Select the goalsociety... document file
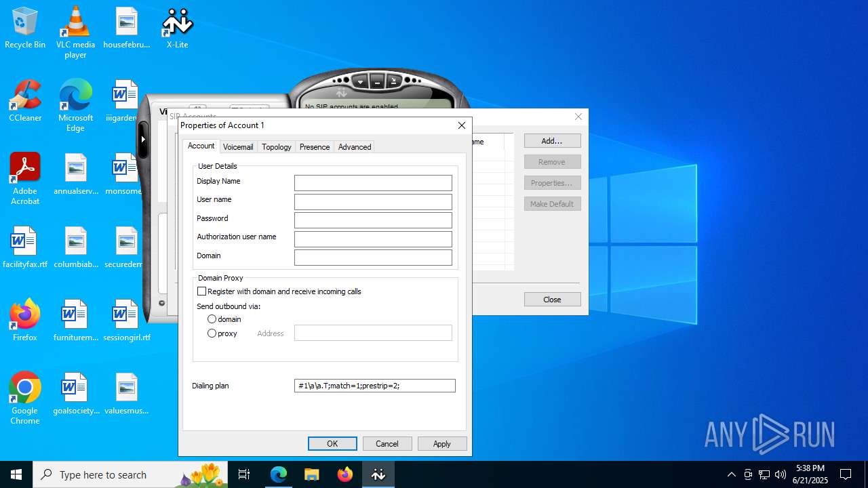The height and width of the screenshot is (488, 868). pos(75,394)
